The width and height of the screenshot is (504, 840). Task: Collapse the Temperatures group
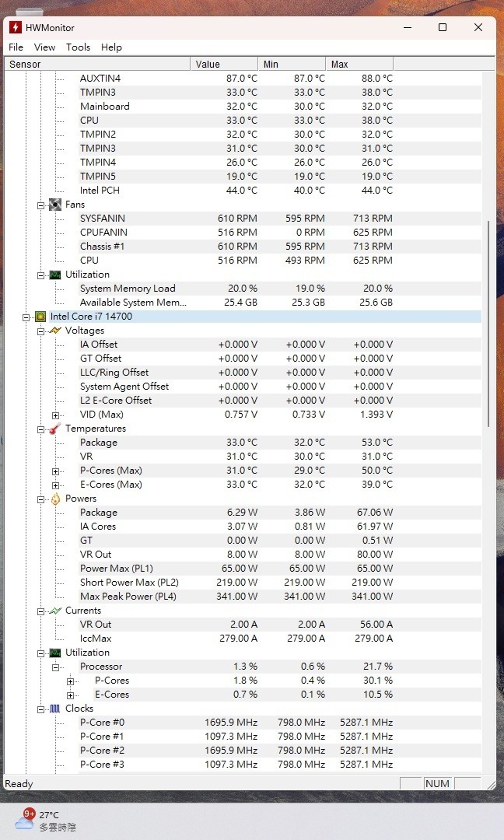pyautogui.click(x=40, y=429)
